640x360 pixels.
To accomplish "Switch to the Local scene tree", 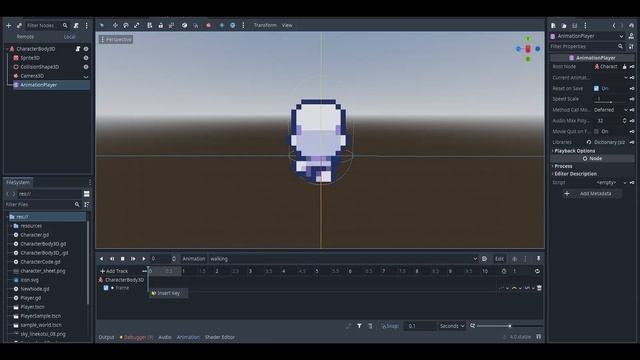I will tap(69, 37).
